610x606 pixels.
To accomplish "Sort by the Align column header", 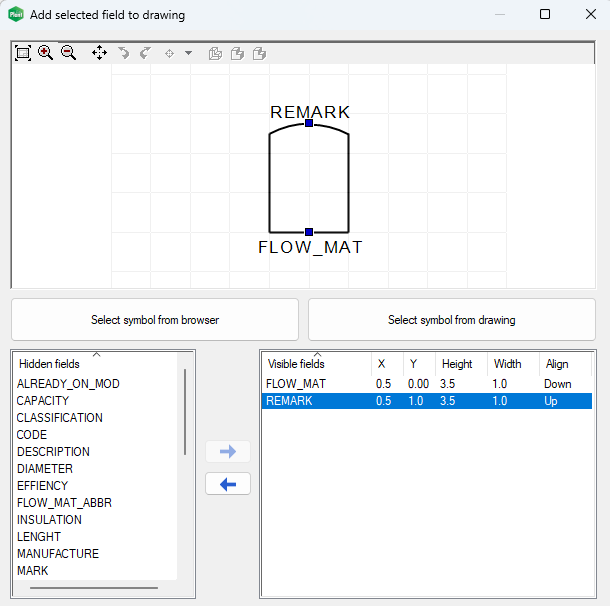I will click(557, 364).
